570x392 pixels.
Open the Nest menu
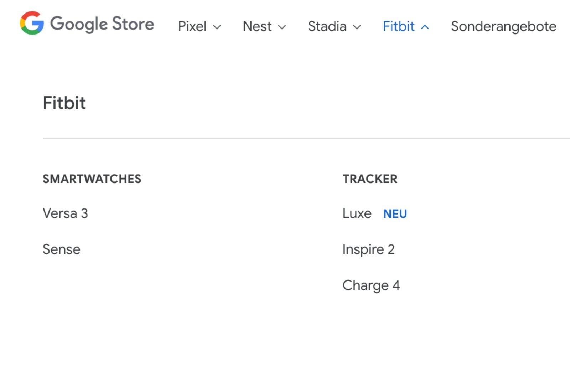(x=257, y=26)
